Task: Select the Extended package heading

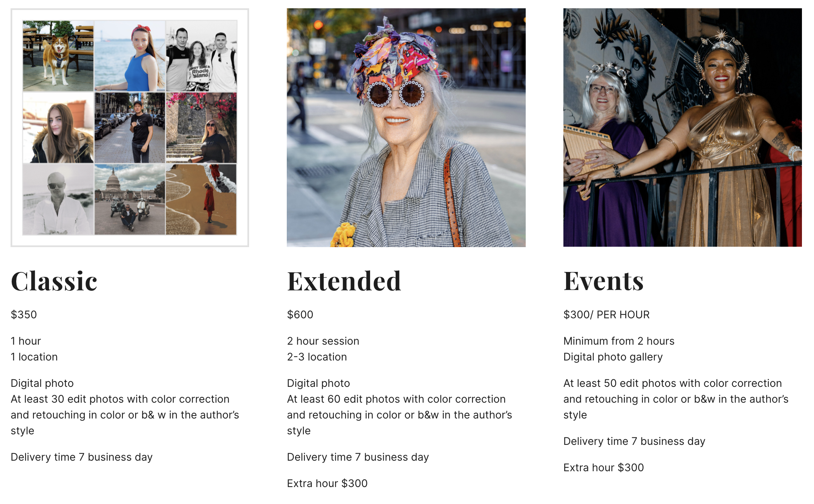Action: (x=344, y=281)
